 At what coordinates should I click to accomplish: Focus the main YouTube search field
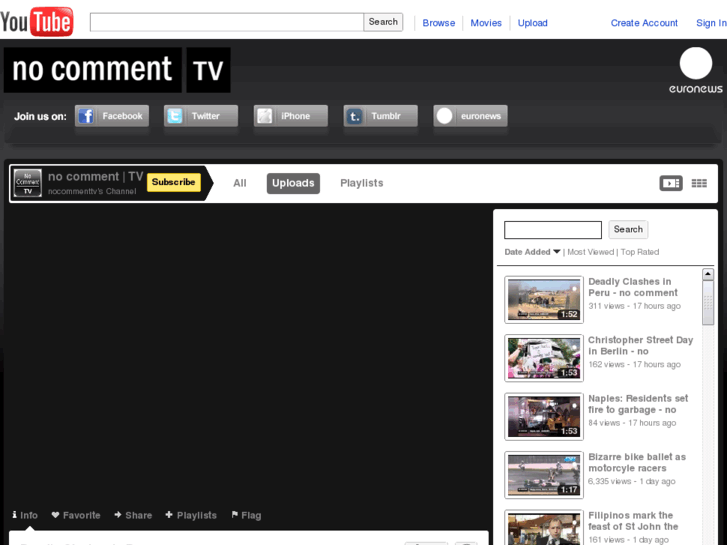[x=227, y=22]
